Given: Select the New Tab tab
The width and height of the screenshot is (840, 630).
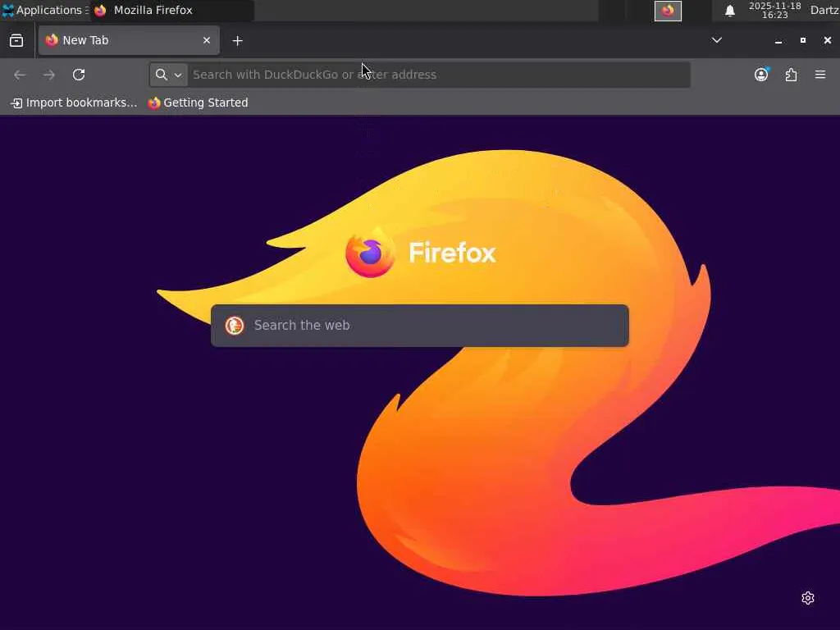Looking at the screenshot, I should click(x=129, y=40).
